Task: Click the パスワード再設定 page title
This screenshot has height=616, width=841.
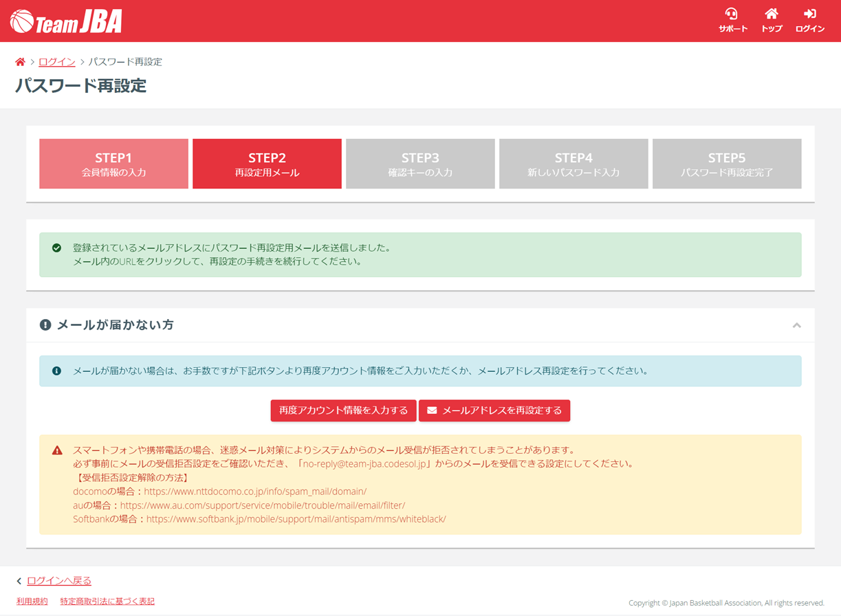Action: point(81,86)
